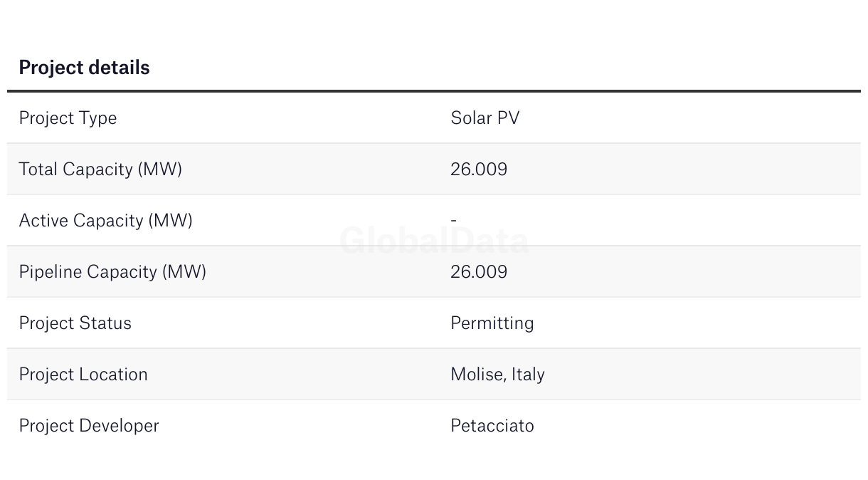Click the Total Capacity value 26.009
Viewport: 868px width, 480px height.
(479, 169)
